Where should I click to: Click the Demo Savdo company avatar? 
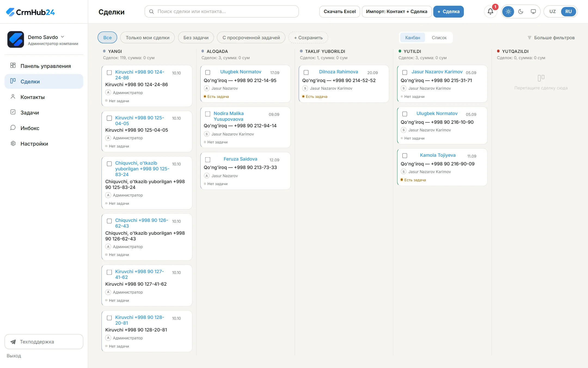click(16, 39)
